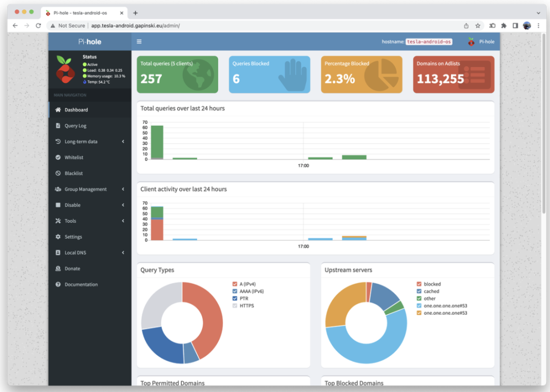The height and width of the screenshot is (392, 550).
Task: Open the browser share icon
Action: (466, 25)
